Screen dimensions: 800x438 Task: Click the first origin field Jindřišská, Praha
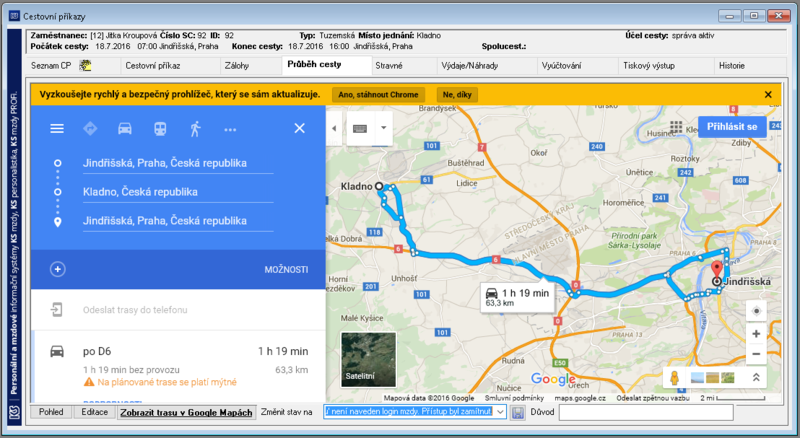pos(178,163)
